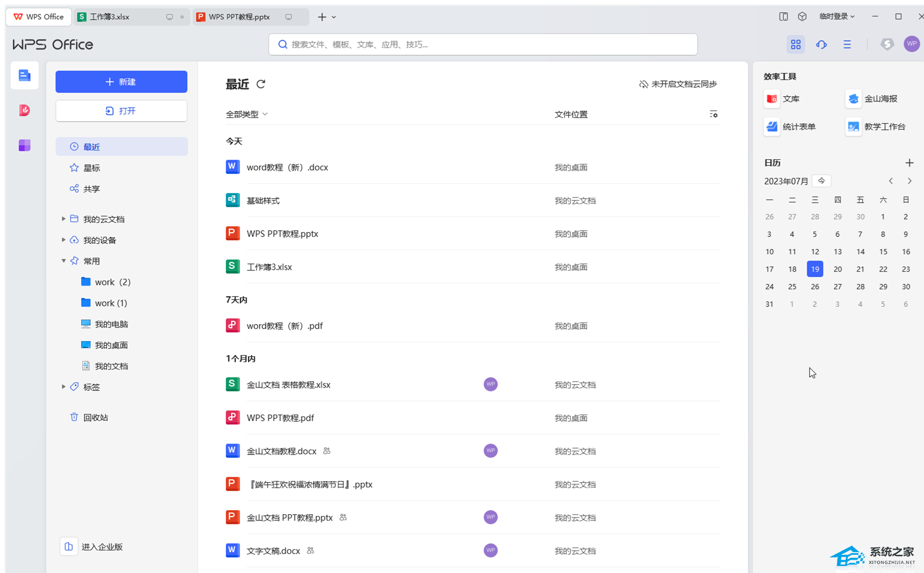924x573 pixels.
Task: Go to previous month in calendar
Action: (x=891, y=181)
